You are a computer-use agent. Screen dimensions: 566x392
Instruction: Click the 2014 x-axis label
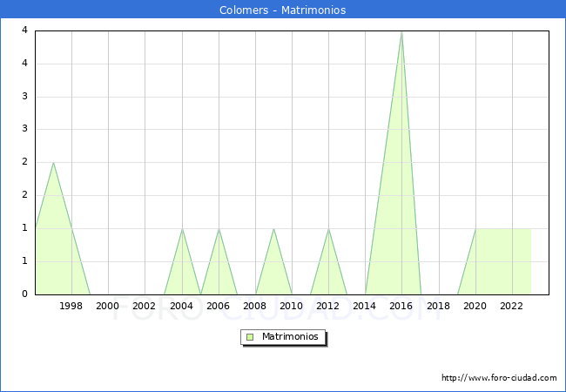pos(365,306)
